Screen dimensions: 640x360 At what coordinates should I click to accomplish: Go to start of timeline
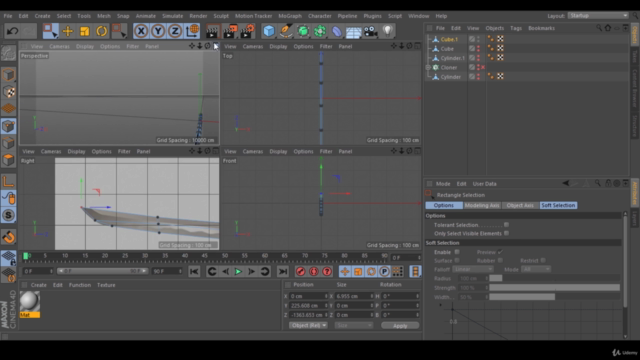[x=194, y=271]
